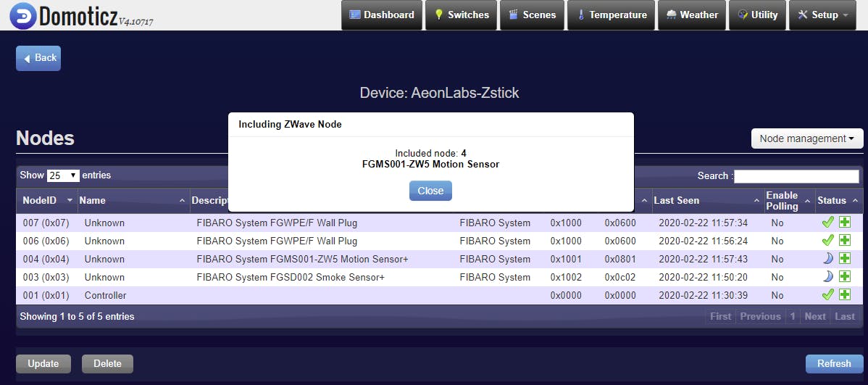The image size is (868, 385).
Task: Expand the Setup menu
Action: (x=822, y=15)
